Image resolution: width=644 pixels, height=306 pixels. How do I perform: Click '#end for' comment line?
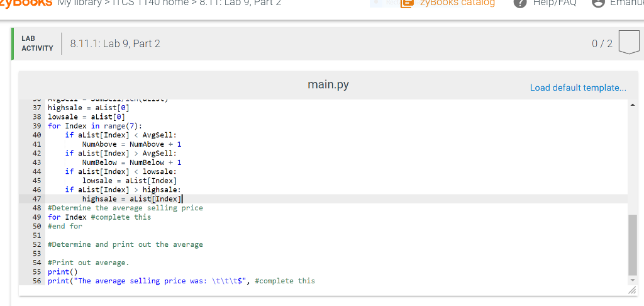point(65,226)
